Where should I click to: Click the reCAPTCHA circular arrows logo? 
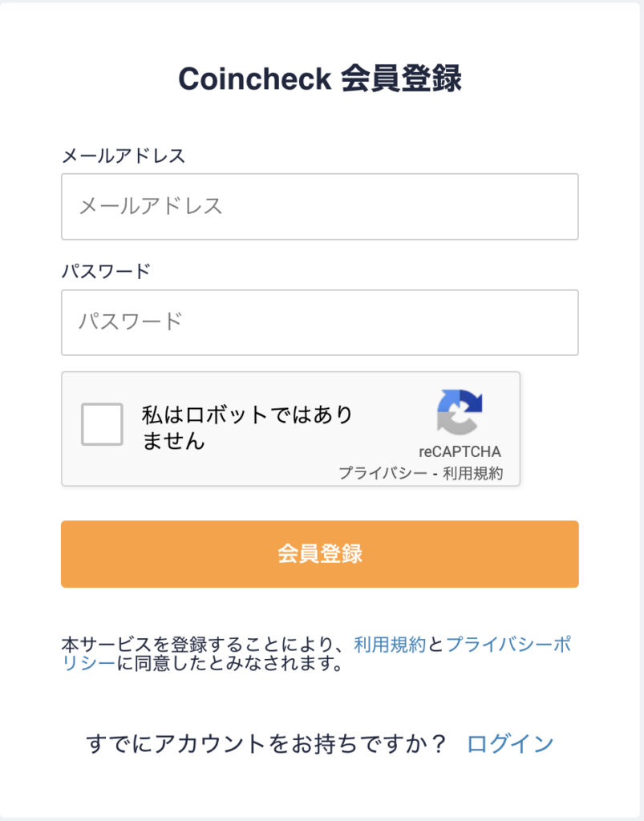coord(460,412)
